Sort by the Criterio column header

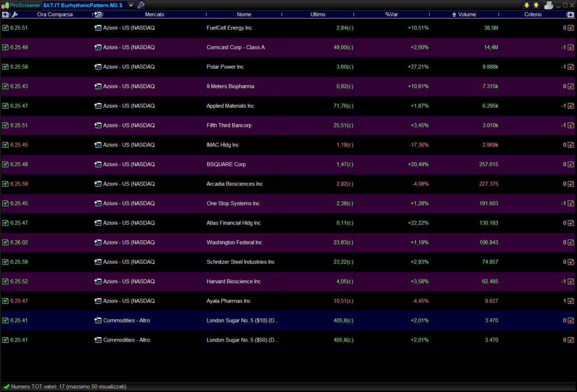533,14
